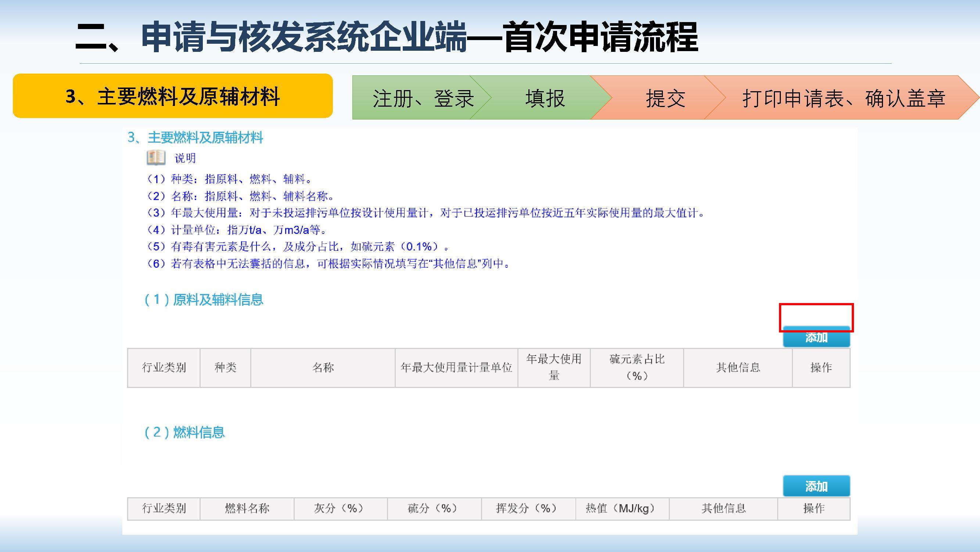Click 硫元素占比 (%) column header
The width and height of the screenshot is (980, 552).
[x=636, y=368]
